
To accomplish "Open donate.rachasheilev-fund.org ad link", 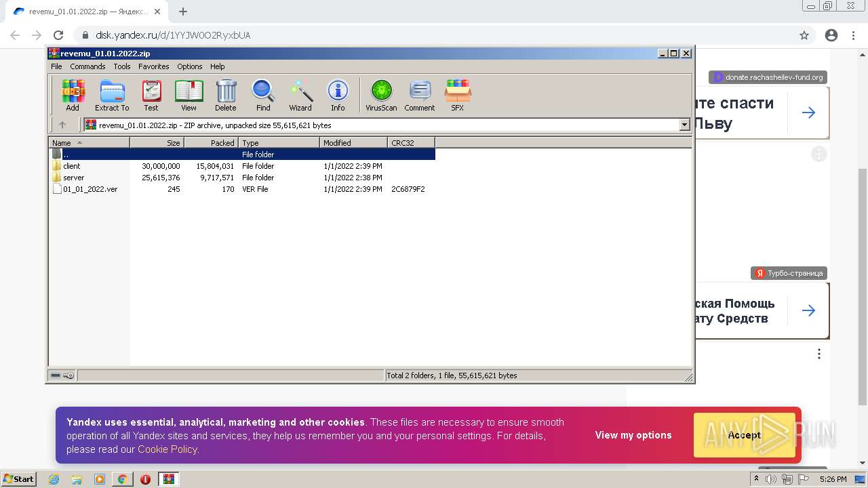I will pos(768,77).
